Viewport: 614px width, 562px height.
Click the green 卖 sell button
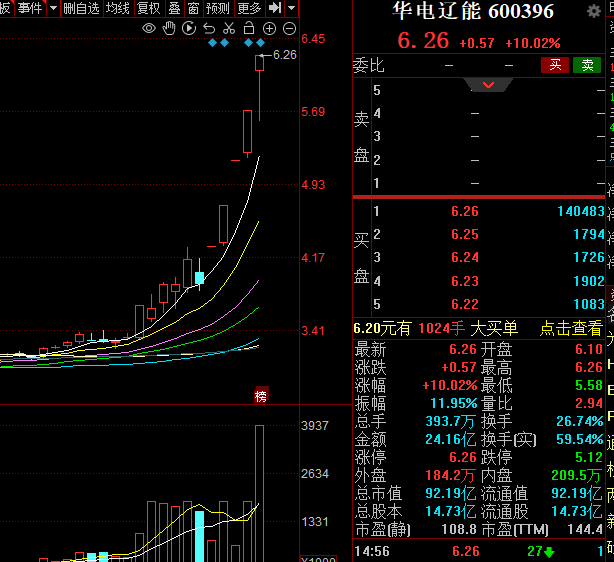pos(588,65)
